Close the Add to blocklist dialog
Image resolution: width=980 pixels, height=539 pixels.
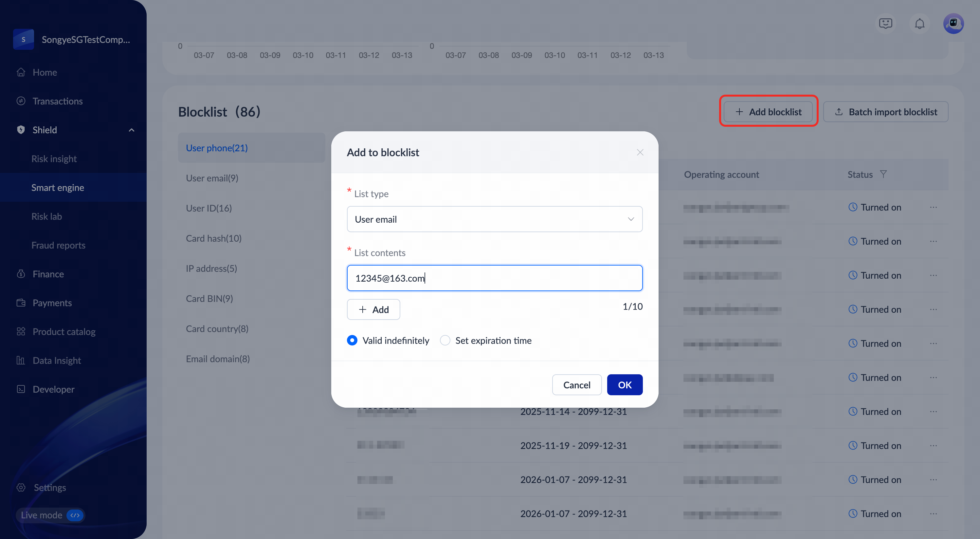click(x=640, y=152)
